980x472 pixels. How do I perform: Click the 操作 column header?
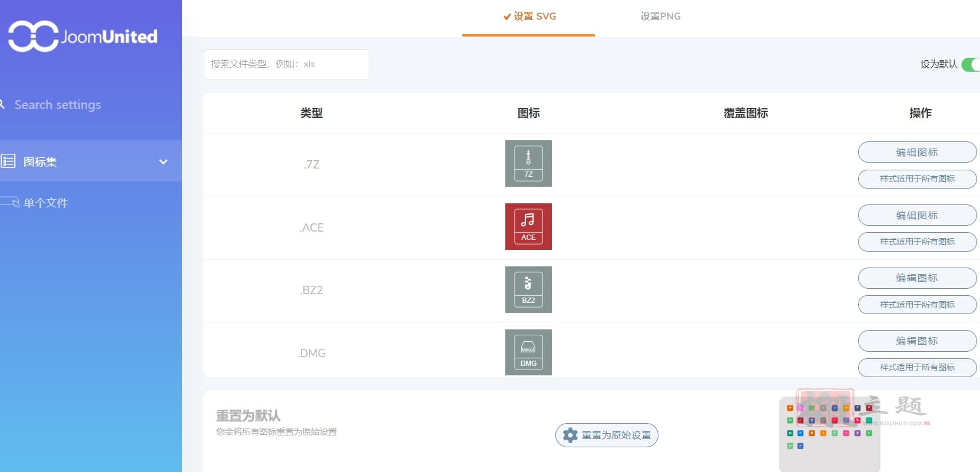921,113
